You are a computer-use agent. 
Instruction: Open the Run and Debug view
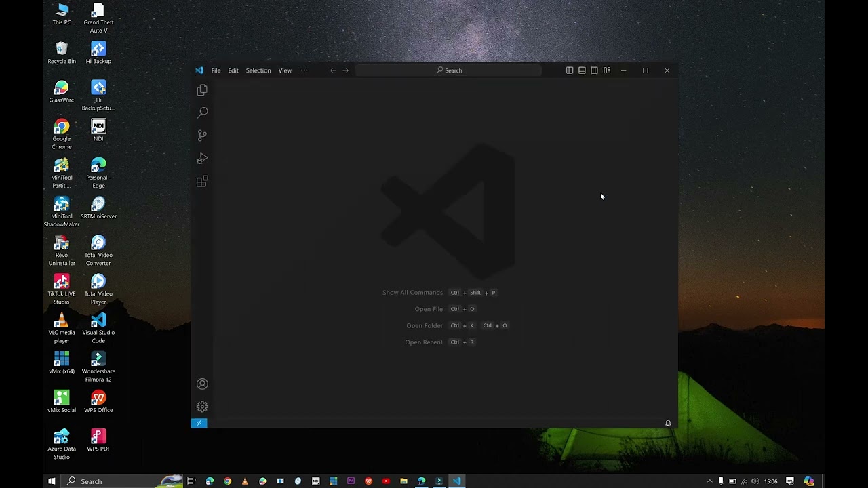click(x=202, y=159)
